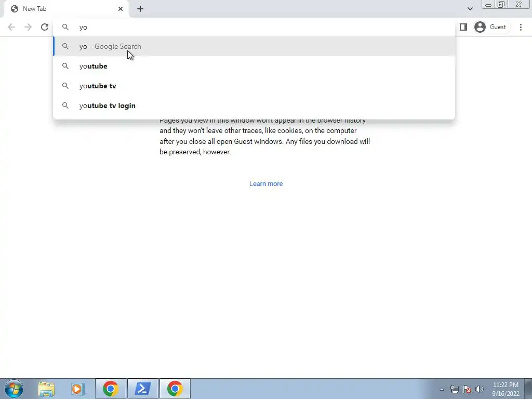Screen dimensions: 532x399
Task: Restore down the Chrome window
Action: [501, 5]
